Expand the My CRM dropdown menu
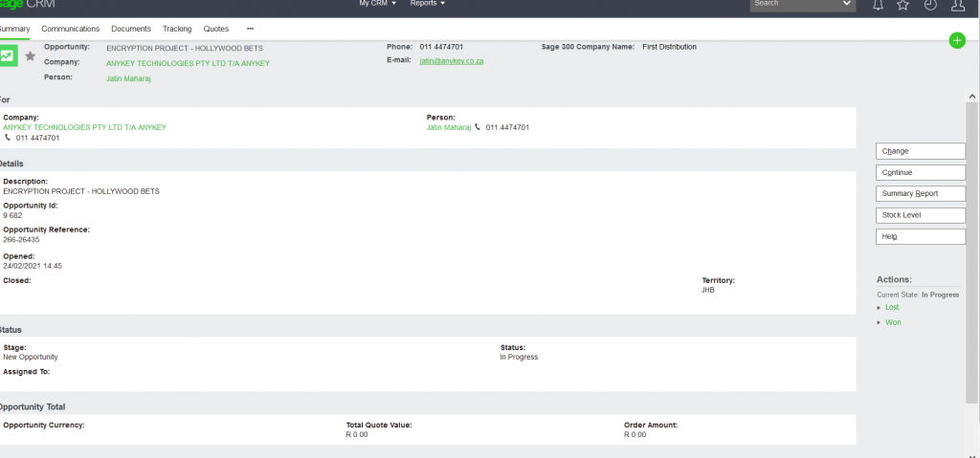980x458 pixels. [377, 4]
